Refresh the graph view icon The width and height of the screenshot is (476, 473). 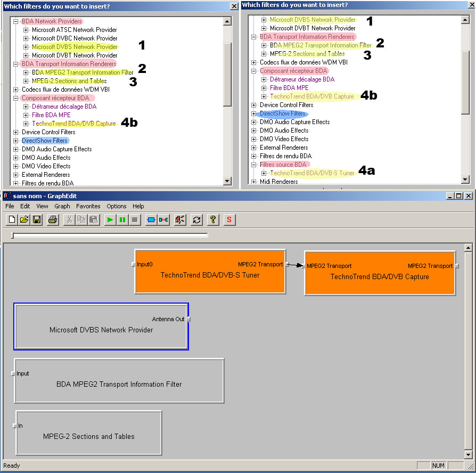click(x=196, y=219)
